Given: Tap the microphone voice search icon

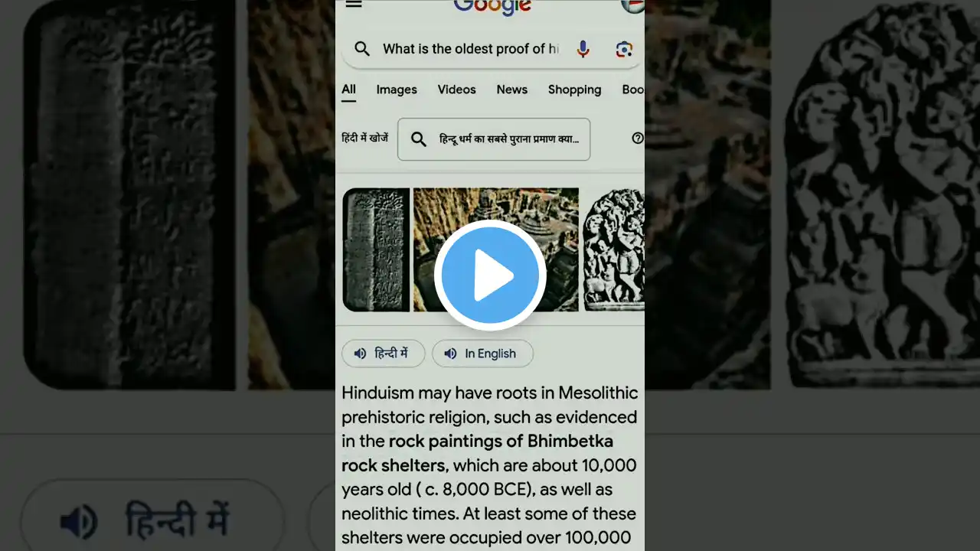Looking at the screenshot, I should pos(583,49).
